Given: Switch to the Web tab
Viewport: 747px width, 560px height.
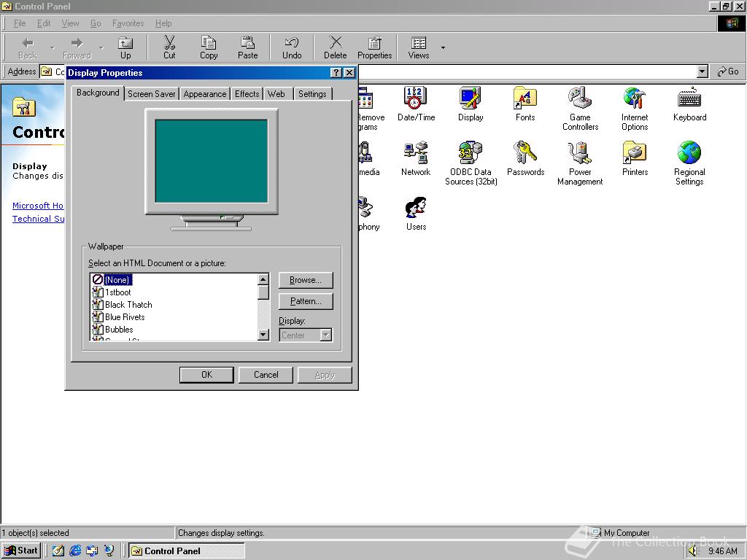Looking at the screenshot, I should 276,94.
